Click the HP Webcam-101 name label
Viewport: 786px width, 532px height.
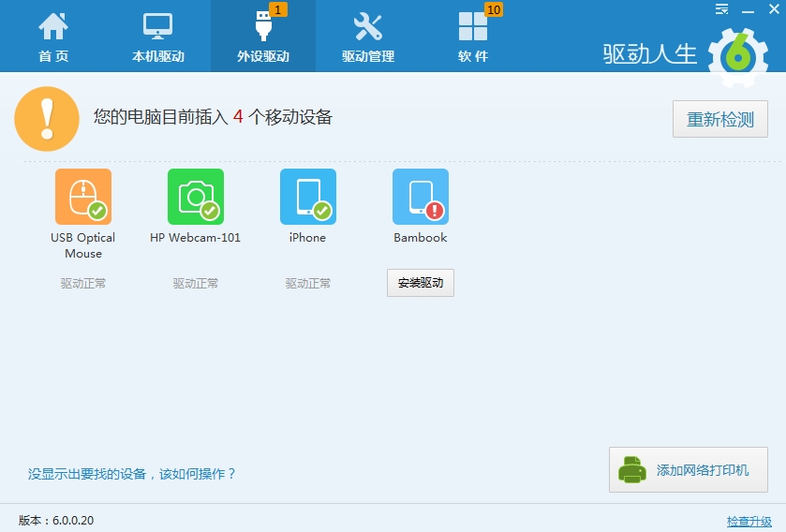point(196,238)
